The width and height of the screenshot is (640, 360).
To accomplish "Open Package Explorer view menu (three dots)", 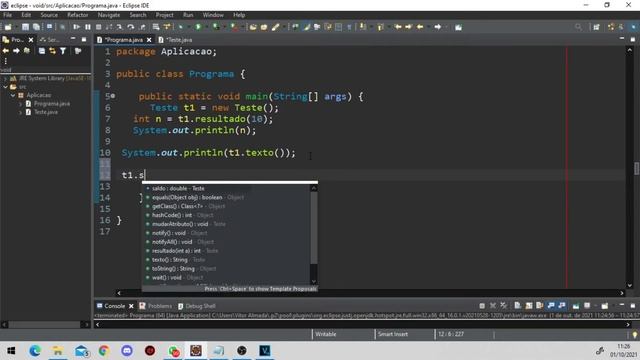I will (6, 61).
